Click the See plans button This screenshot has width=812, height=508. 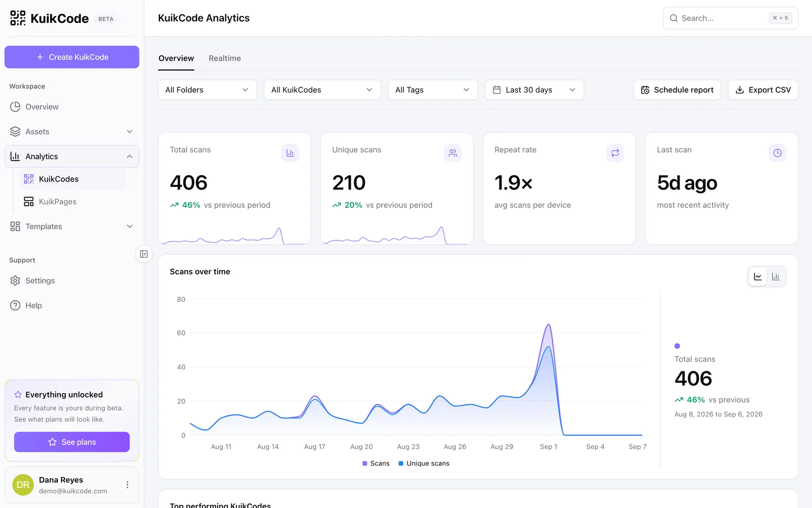point(72,442)
